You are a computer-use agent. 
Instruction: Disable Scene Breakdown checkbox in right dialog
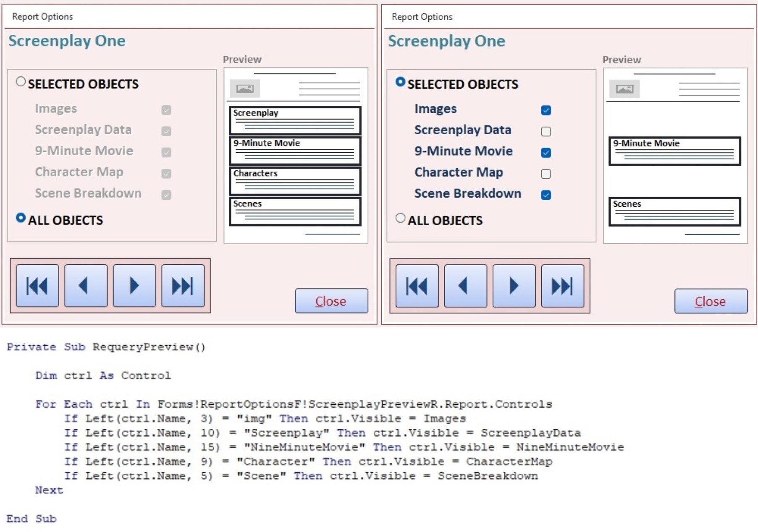pyautogui.click(x=546, y=195)
